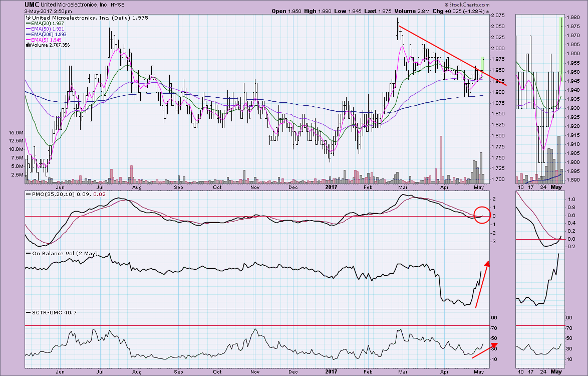Click the red circle on PMO crossover

481,216
